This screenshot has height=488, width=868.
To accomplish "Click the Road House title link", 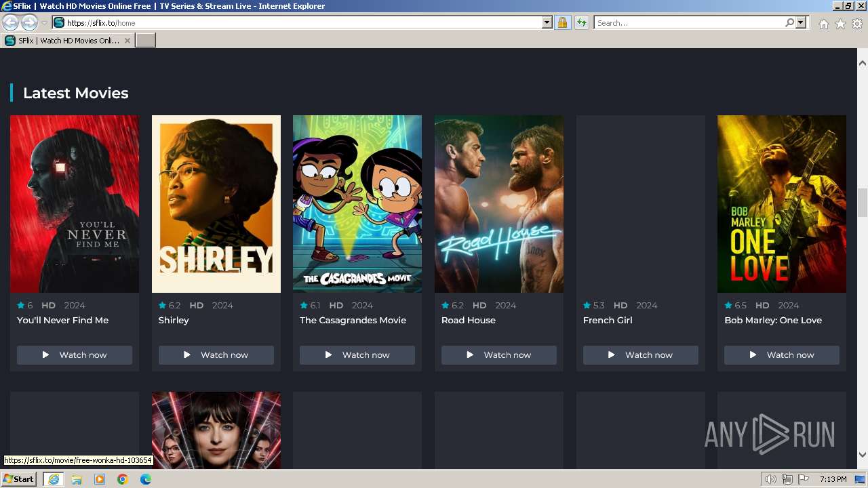I will (x=469, y=320).
